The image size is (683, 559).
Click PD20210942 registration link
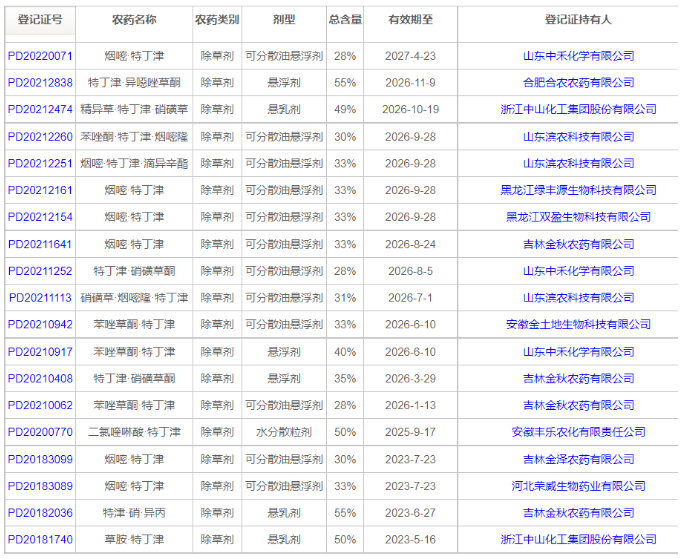pyautogui.click(x=40, y=325)
